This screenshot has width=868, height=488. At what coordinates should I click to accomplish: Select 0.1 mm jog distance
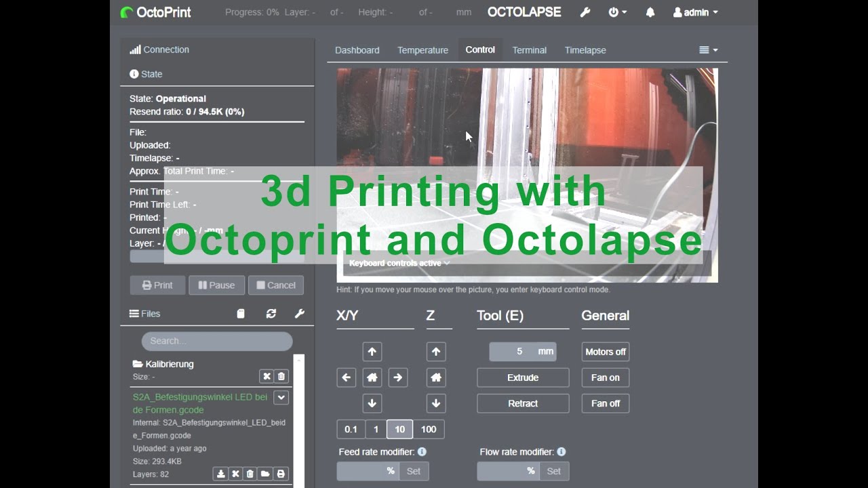click(x=351, y=429)
